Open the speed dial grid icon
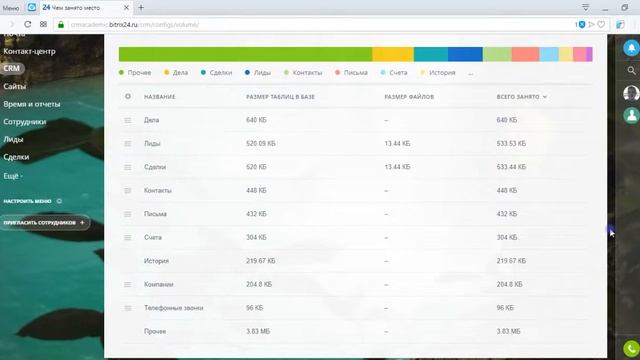Image resolution: width=640 pixels, height=360 pixels. [43, 24]
